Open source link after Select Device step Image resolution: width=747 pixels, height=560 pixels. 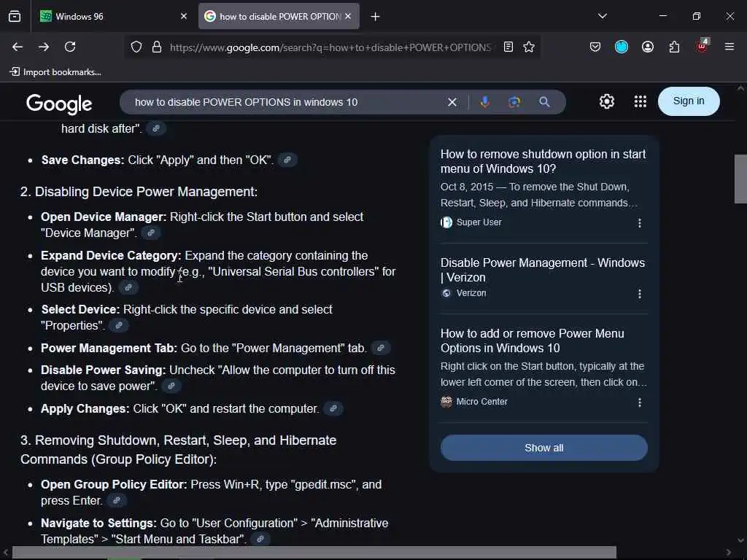(x=119, y=325)
